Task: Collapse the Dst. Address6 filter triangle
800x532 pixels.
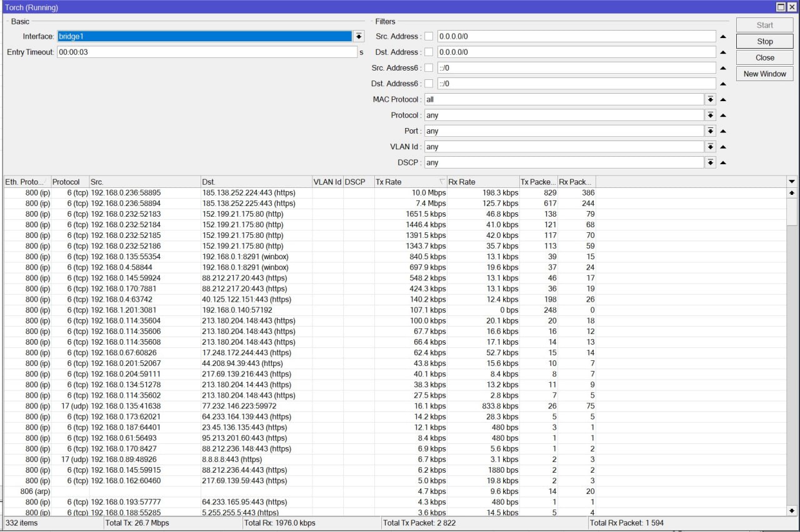Action: tap(723, 84)
